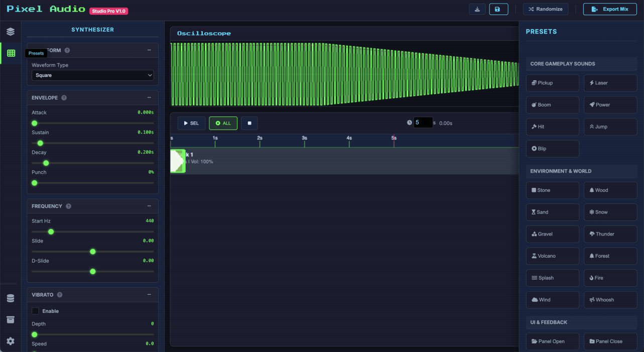Click the Slide frequency slider
Image resolution: width=644 pixels, height=352 pixels.
click(92, 252)
